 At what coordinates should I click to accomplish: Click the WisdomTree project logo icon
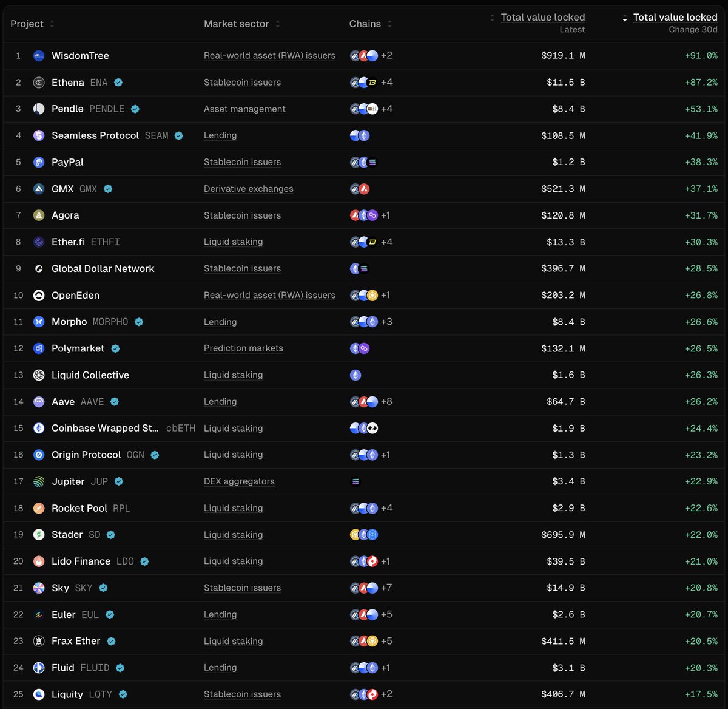point(39,56)
